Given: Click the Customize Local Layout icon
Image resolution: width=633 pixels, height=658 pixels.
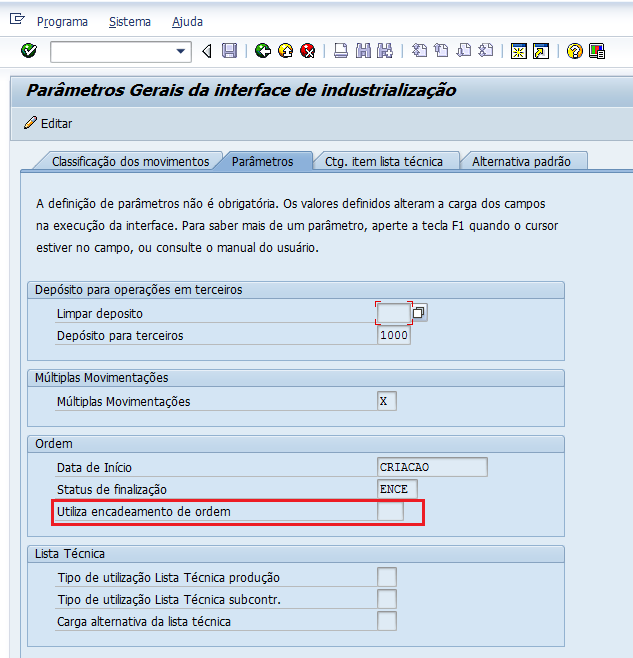Looking at the screenshot, I should point(596,51).
